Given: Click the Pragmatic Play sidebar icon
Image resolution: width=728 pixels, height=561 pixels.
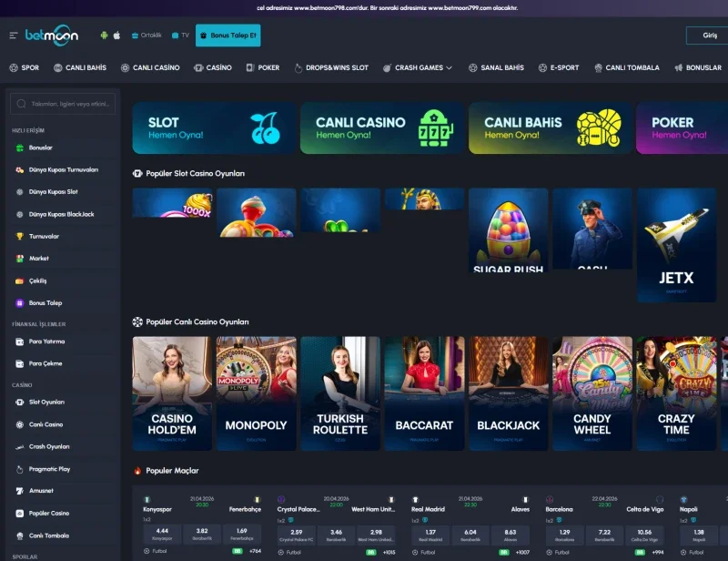Looking at the screenshot, I should (19, 469).
